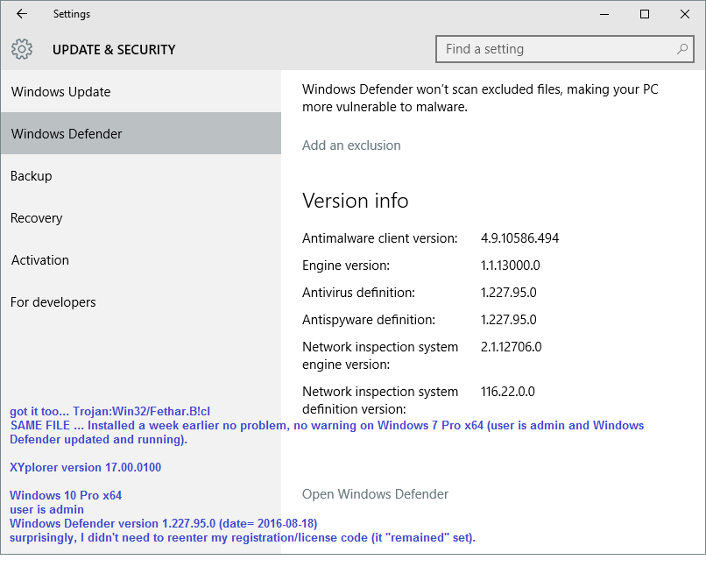
Task: Open For developers settings
Action: click(53, 301)
